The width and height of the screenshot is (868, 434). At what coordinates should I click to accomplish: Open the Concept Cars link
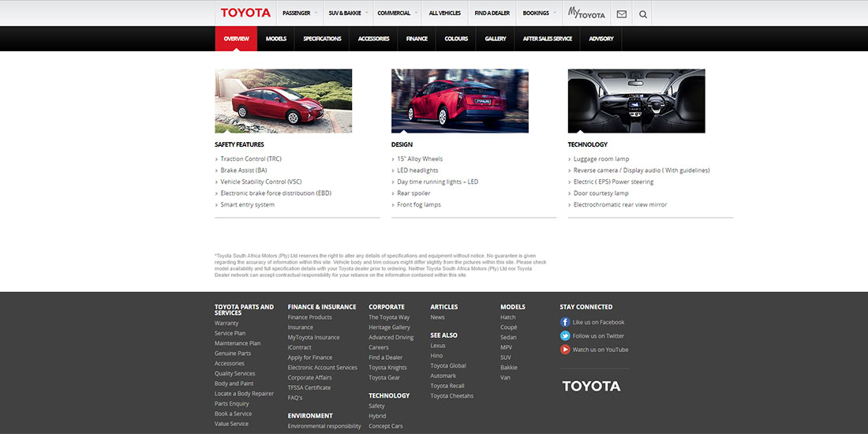coord(386,426)
